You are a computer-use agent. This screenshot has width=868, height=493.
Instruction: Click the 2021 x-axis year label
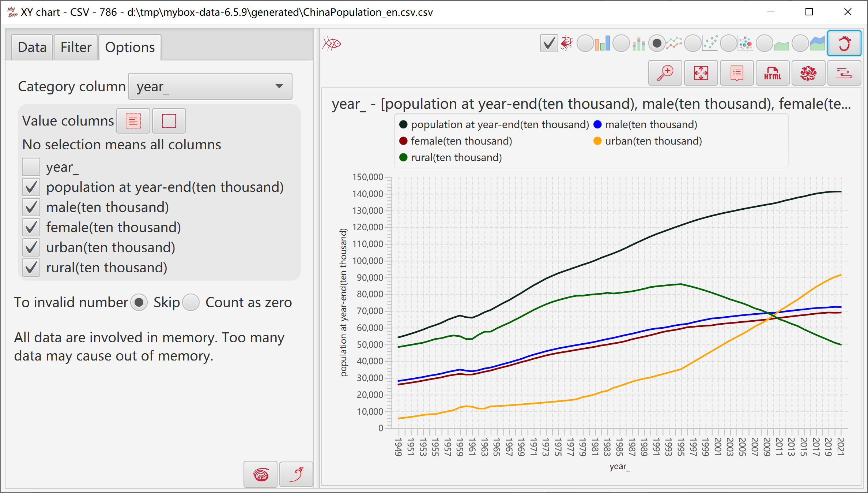tap(841, 447)
